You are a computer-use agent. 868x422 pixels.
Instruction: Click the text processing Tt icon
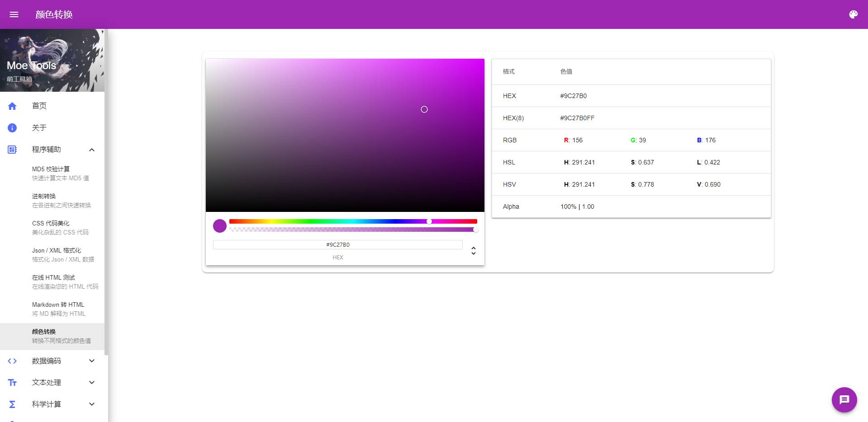12,383
